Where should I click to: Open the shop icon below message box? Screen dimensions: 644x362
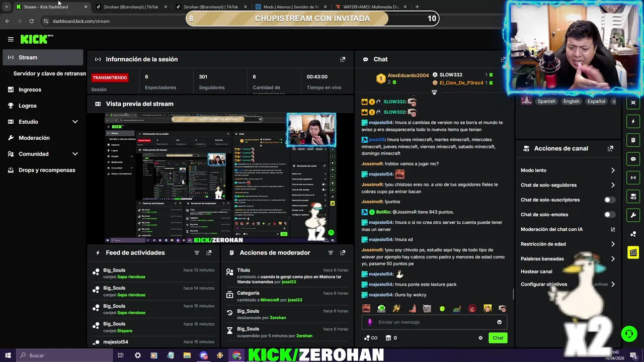[388, 338]
